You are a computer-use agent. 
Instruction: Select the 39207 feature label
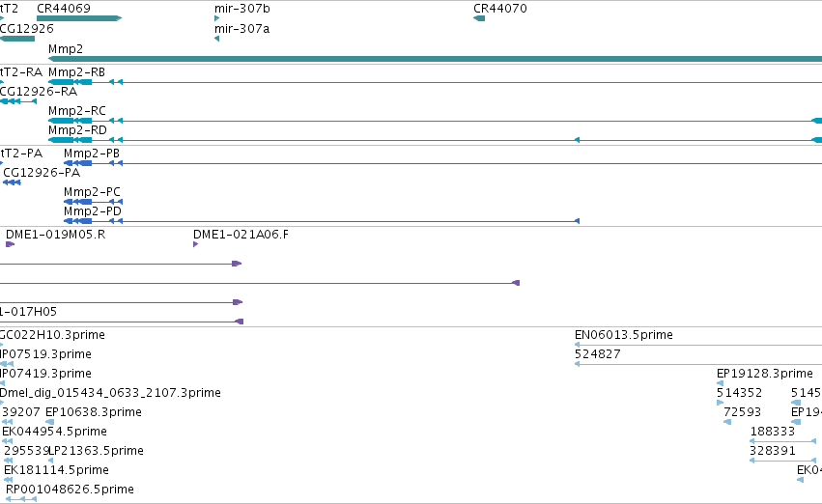tap(21, 412)
